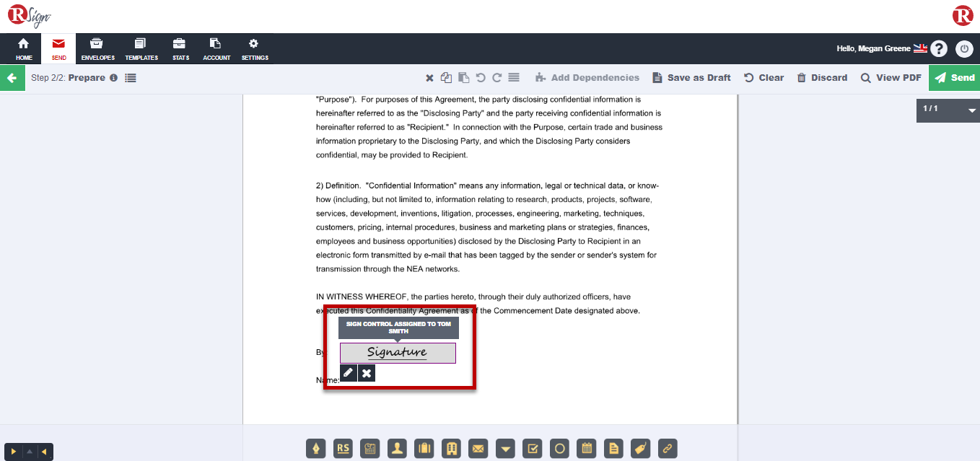Viewport: 980px width, 461px height.
Task: Add the dropdown control from bottom toolbar
Action: point(506,449)
